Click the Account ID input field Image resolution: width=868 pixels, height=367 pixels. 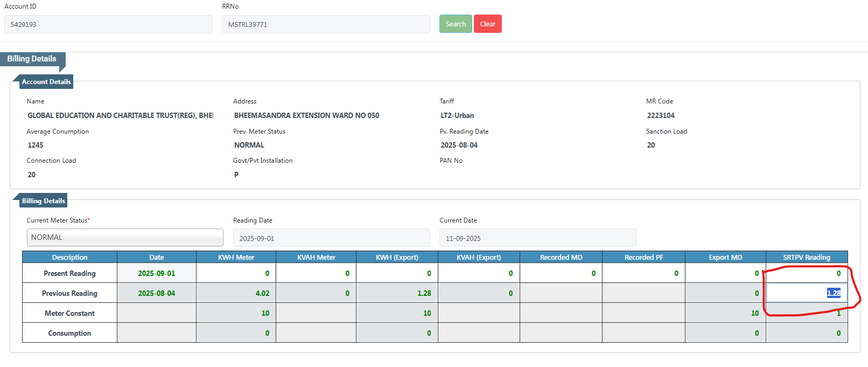click(108, 24)
